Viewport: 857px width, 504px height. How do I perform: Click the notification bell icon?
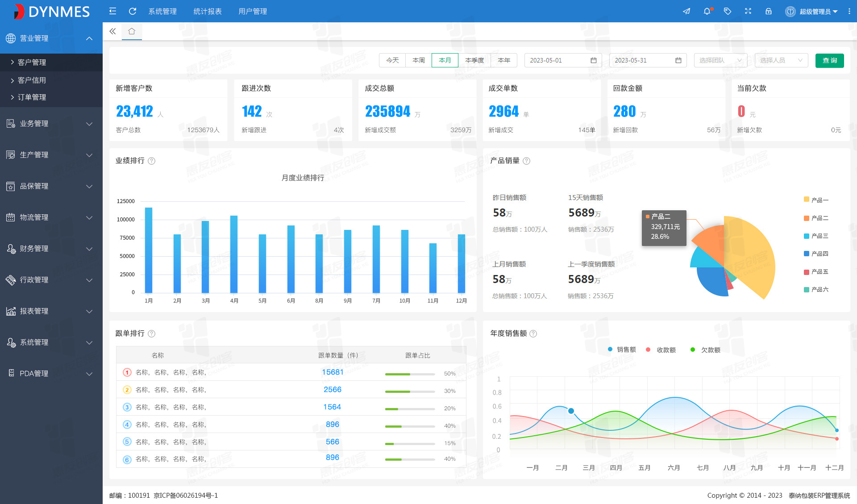pos(707,11)
